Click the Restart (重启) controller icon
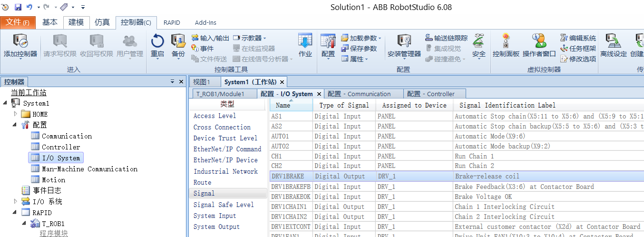The image size is (644, 237). (157, 46)
